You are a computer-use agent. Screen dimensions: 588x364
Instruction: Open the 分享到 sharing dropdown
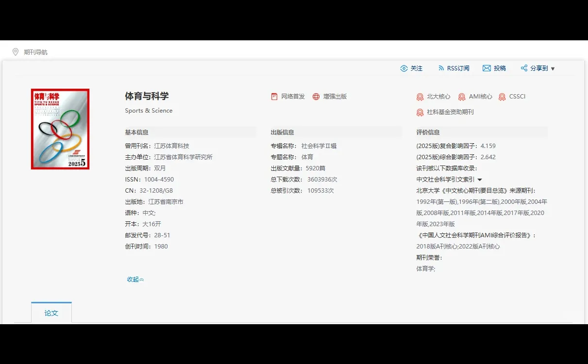(538, 68)
